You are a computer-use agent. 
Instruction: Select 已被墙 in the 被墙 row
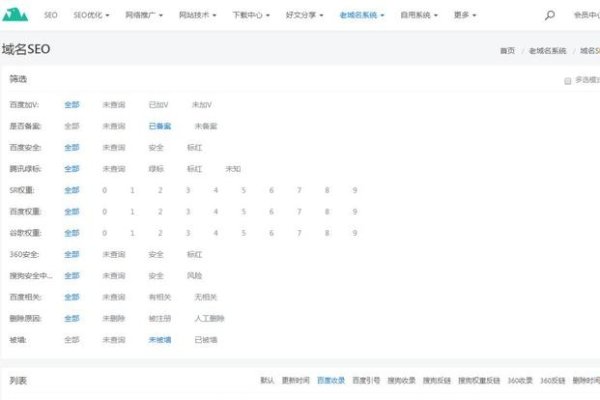(x=206, y=340)
